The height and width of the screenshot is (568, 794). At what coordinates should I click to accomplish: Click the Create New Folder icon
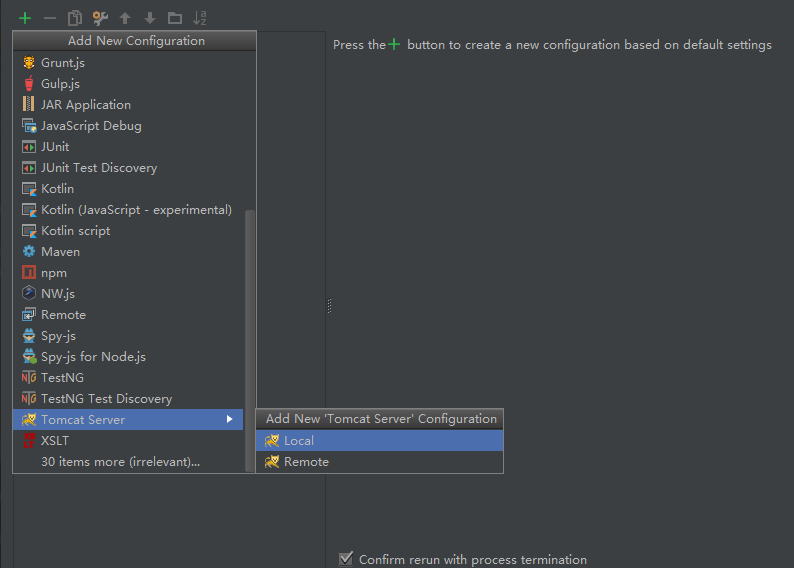(x=175, y=19)
